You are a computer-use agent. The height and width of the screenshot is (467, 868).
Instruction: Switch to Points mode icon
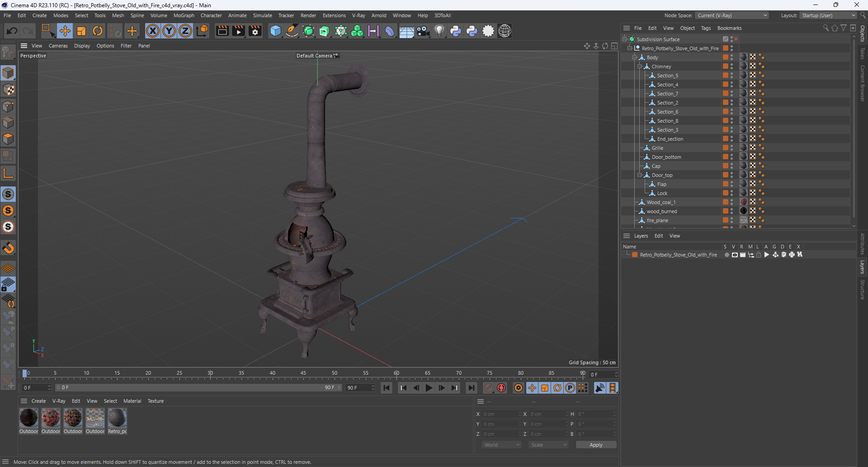[x=8, y=106]
